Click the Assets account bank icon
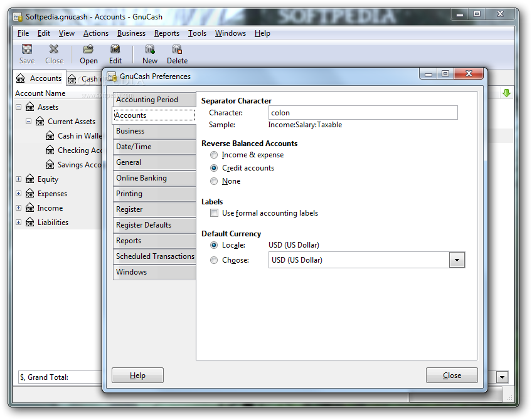The image size is (532, 420). coord(30,107)
